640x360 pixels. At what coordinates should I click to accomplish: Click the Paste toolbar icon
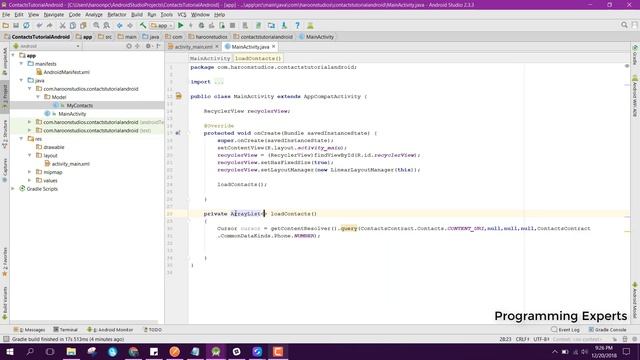pos(83,25)
